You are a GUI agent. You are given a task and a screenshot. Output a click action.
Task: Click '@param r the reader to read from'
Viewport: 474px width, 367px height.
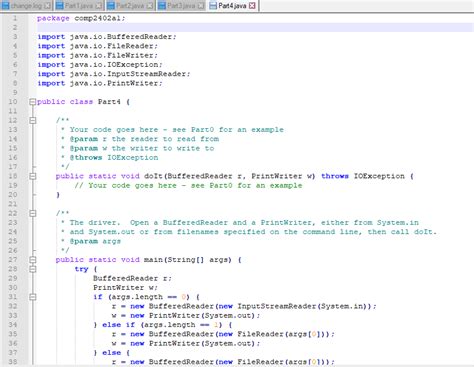[x=144, y=139]
